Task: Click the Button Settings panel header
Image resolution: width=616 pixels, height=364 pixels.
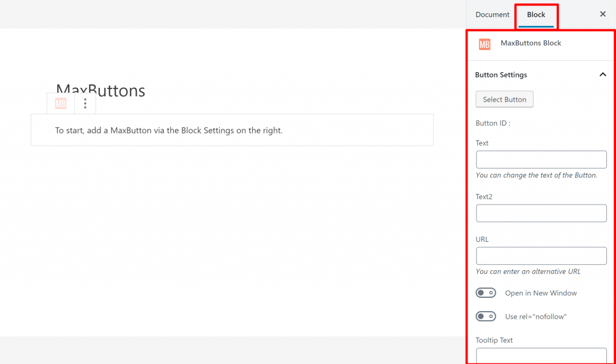Action: (x=501, y=74)
